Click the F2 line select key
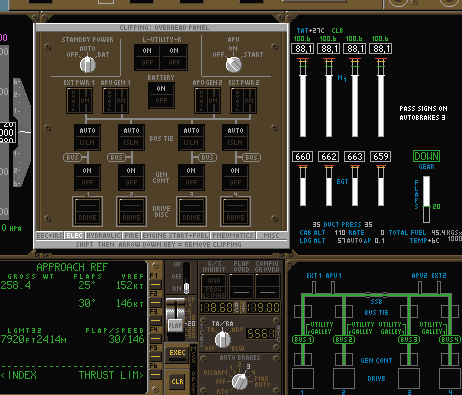The height and width of the screenshot is (395, 462). tap(156, 303)
